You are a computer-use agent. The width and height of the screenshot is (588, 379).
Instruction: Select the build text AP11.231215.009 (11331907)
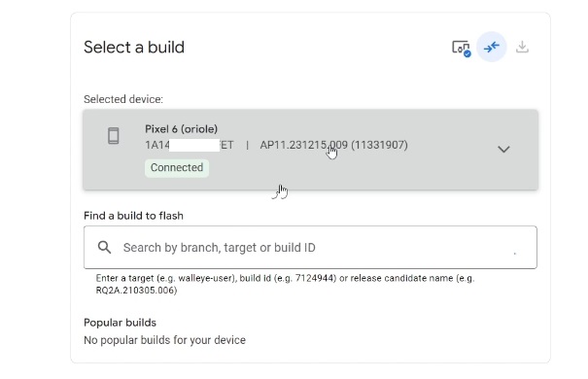click(x=333, y=145)
